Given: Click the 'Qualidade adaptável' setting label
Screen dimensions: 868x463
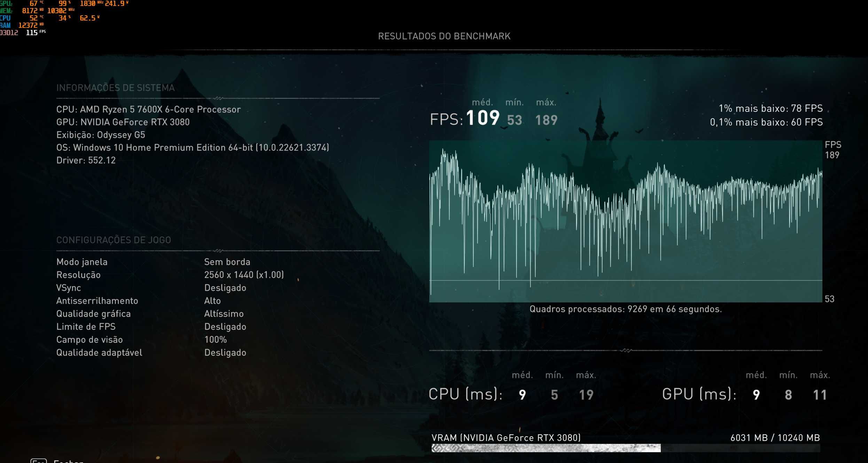Looking at the screenshot, I should (x=99, y=353).
